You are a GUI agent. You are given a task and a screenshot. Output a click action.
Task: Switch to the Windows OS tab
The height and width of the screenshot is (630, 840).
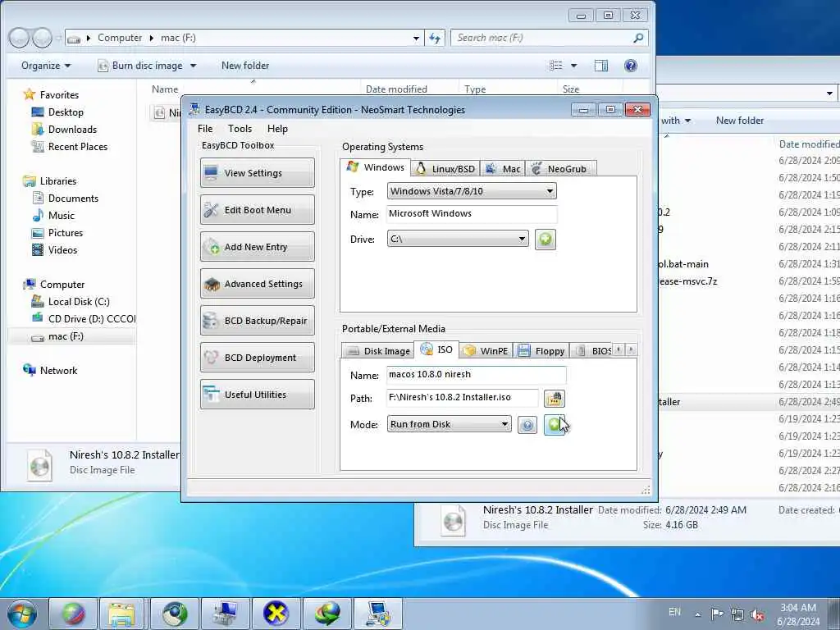tap(376, 167)
